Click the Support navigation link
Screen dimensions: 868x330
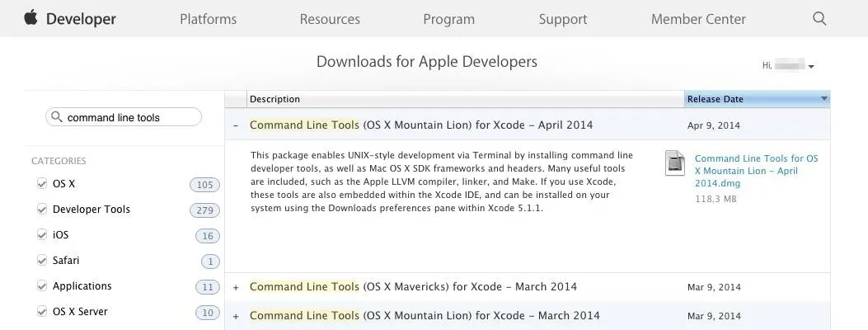coord(562,19)
